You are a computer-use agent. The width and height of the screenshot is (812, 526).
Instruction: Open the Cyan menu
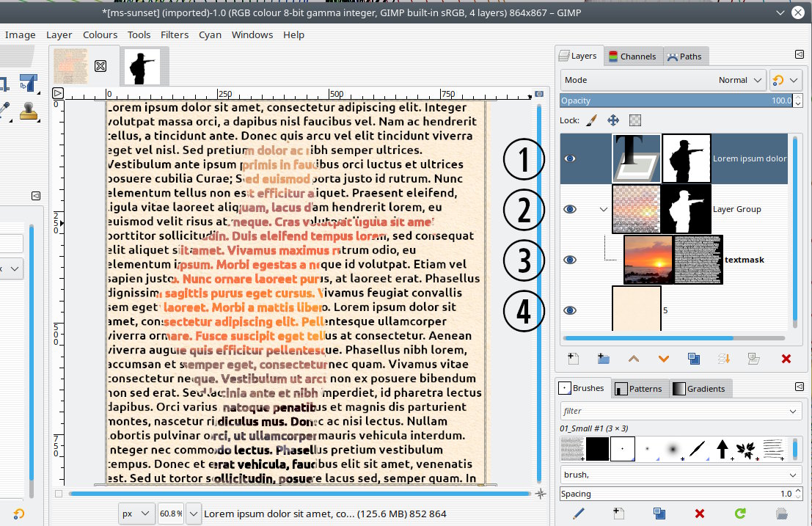click(210, 34)
